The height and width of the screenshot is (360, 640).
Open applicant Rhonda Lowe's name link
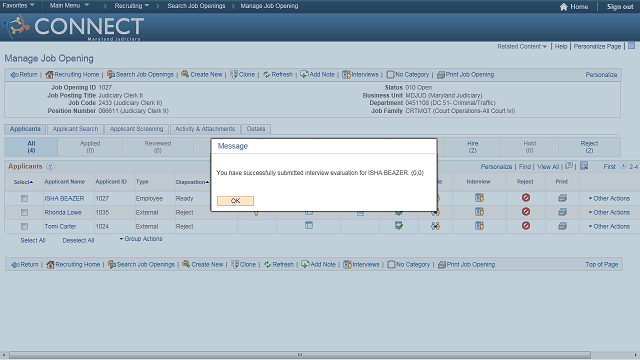(x=63, y=212)
